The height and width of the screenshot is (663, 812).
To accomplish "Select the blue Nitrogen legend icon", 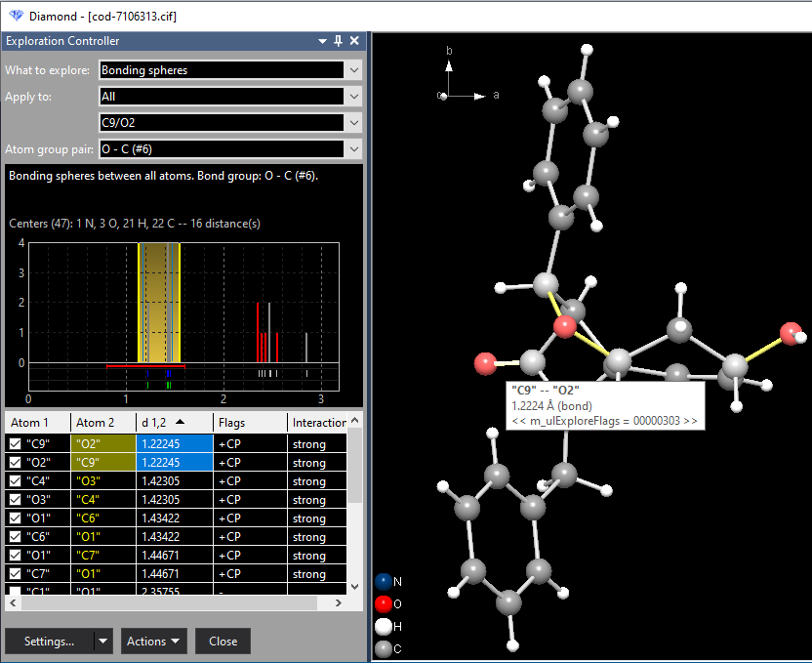I will [381, 581].
